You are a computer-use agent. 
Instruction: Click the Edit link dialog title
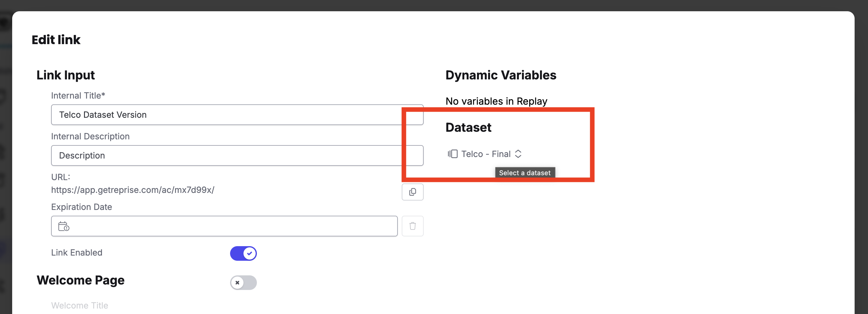pyautogui.click(x=56, y=40)
